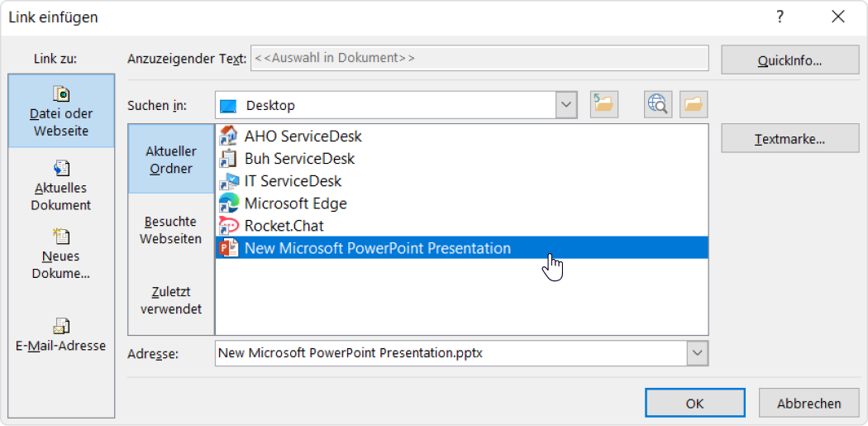This screenshot has width=868, height=426.
Task: Click the browse for file folder icon
Action: point(694,105)
